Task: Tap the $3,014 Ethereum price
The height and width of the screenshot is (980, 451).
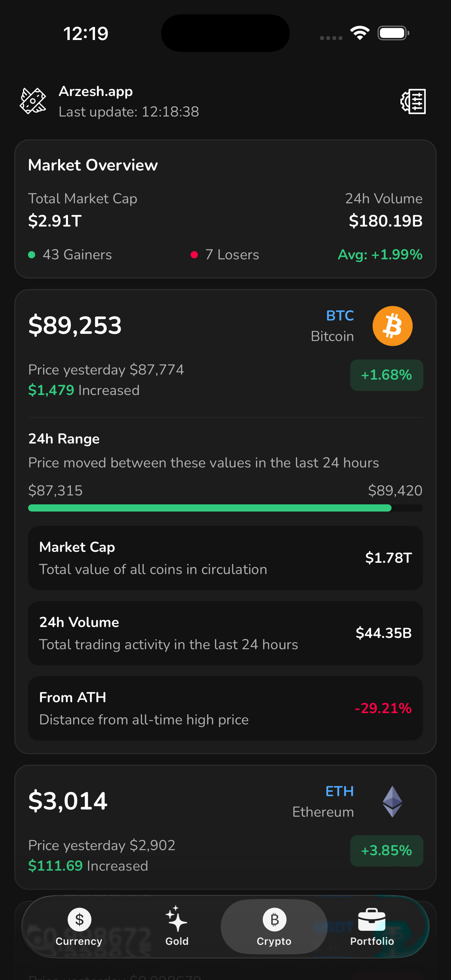Action: pos(68,801)
